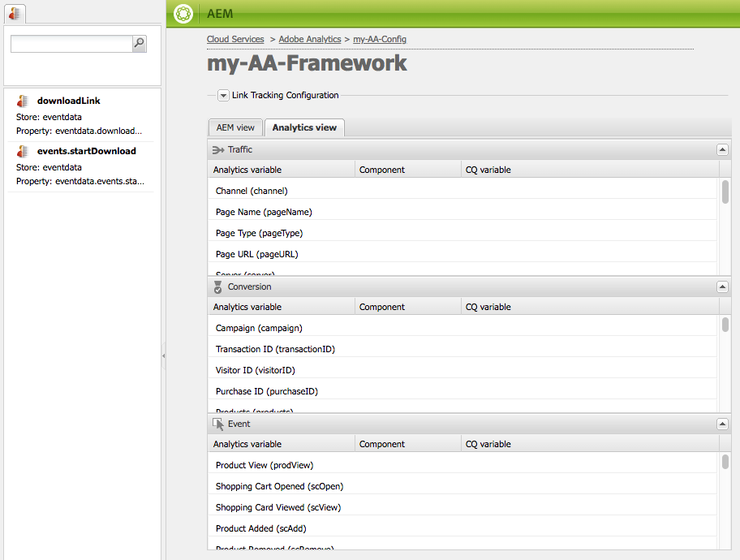Click Traffic table vertical scrollbar thumb
The image size is (740, 560).
click(725, 192)
